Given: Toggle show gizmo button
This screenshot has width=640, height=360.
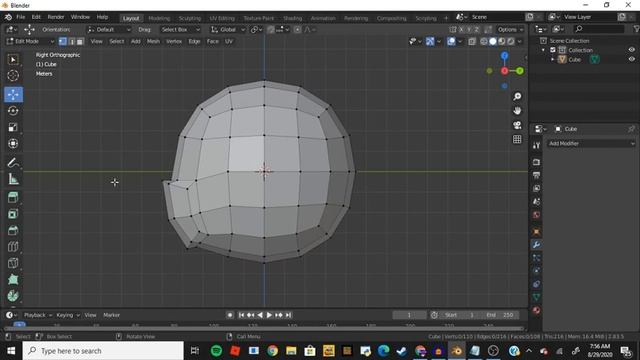Looking at the screenshot, I should [430, 41].
